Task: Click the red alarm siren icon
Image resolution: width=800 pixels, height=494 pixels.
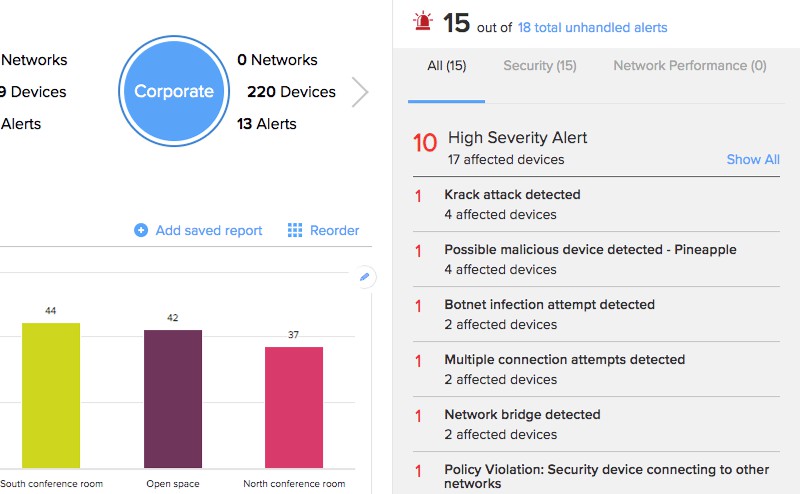Action: [422, 21]
